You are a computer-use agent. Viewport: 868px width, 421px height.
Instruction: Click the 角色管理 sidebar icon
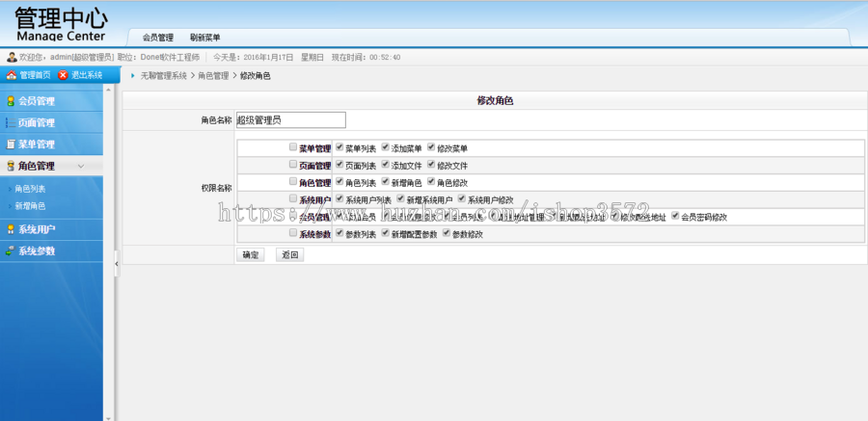(10, 166)
